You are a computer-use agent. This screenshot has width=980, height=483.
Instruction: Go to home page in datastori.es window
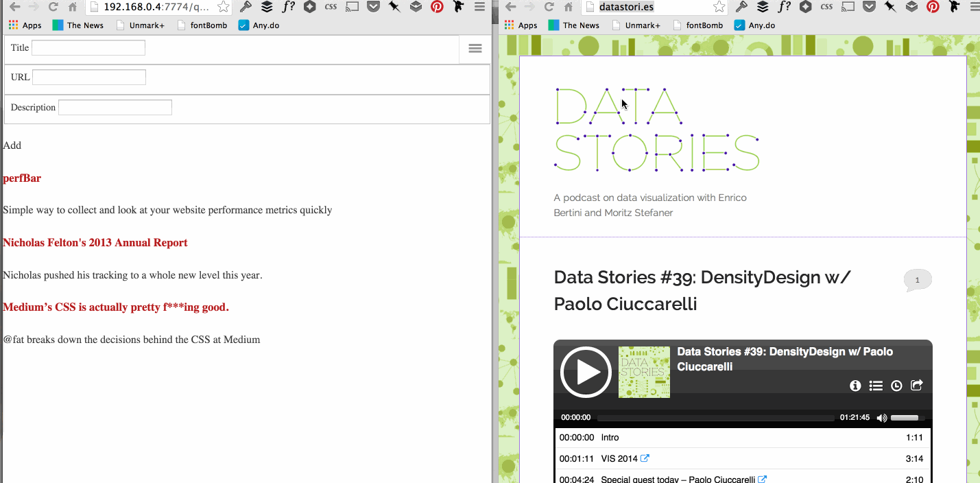[568, 8]
